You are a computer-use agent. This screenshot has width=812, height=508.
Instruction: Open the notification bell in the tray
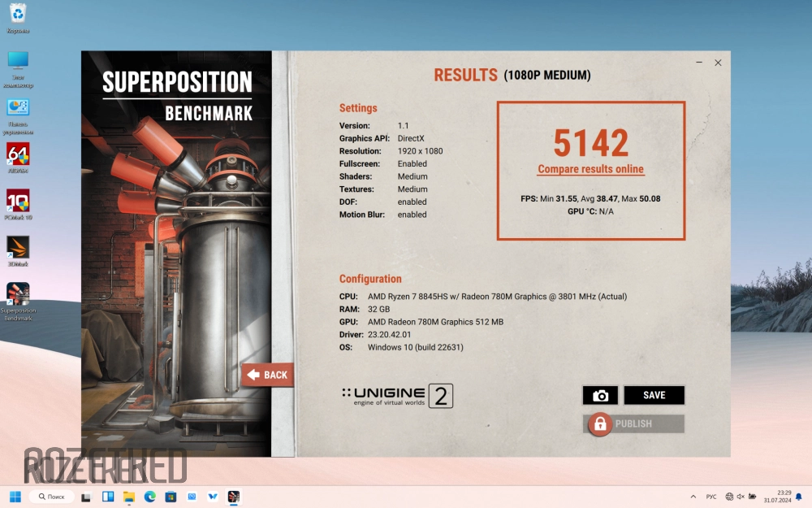800,496
